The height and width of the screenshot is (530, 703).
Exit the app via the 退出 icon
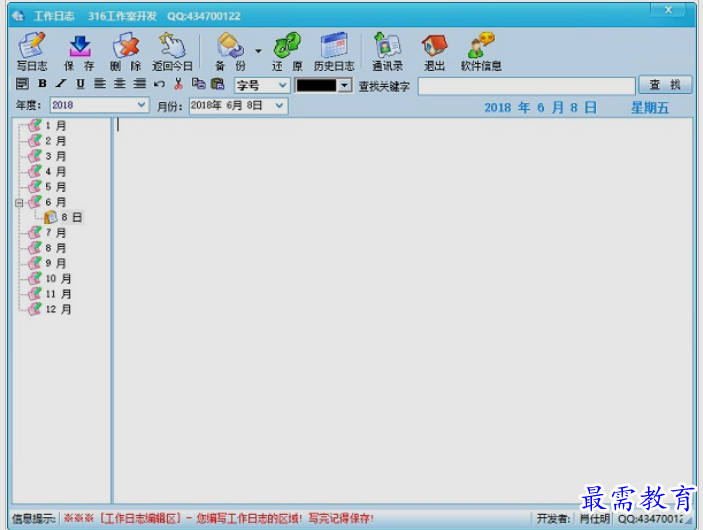(434, 52)
